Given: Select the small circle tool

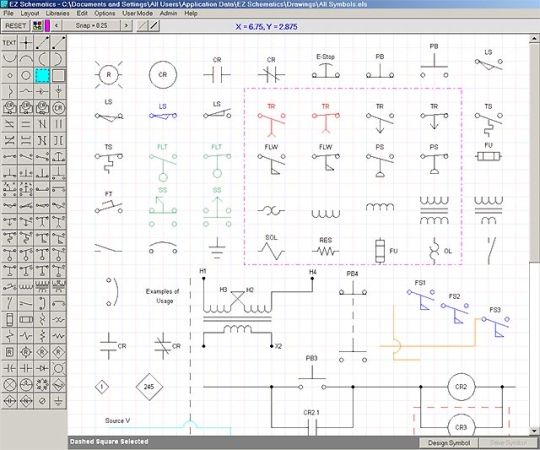Looking at the screenshot, I should (9, 75).
